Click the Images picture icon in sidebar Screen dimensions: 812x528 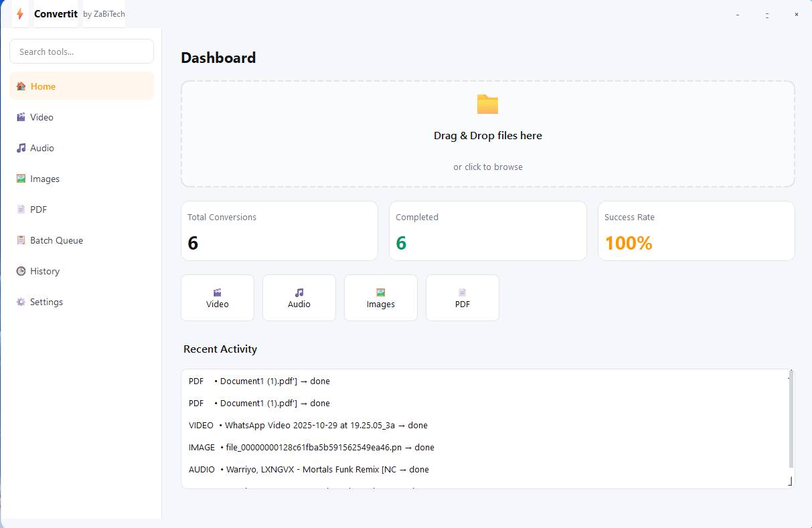coord(21,179)
